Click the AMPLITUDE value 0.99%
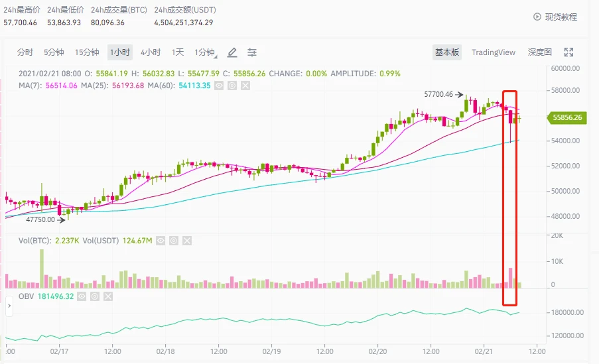Screen dimensions: 599x364 389,74
